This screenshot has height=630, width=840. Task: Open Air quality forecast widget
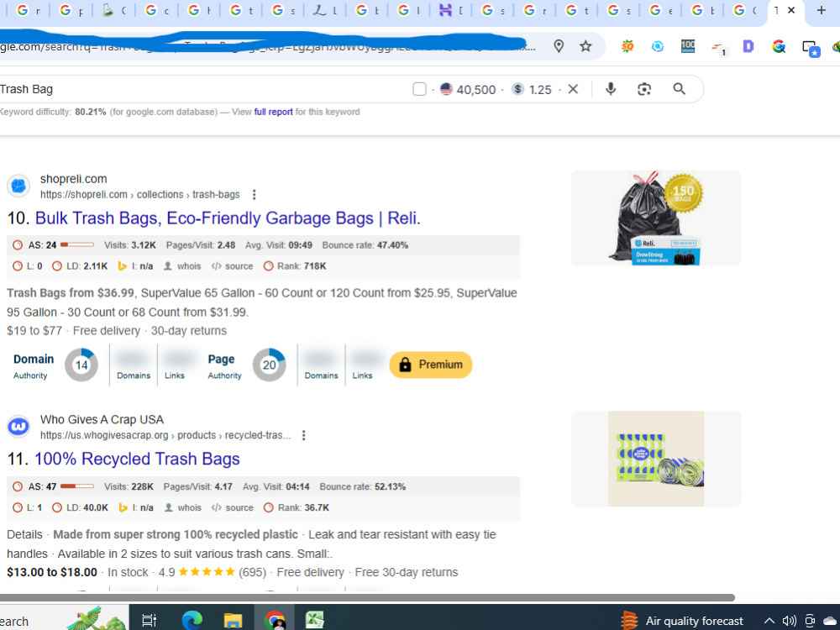[682, 621]
